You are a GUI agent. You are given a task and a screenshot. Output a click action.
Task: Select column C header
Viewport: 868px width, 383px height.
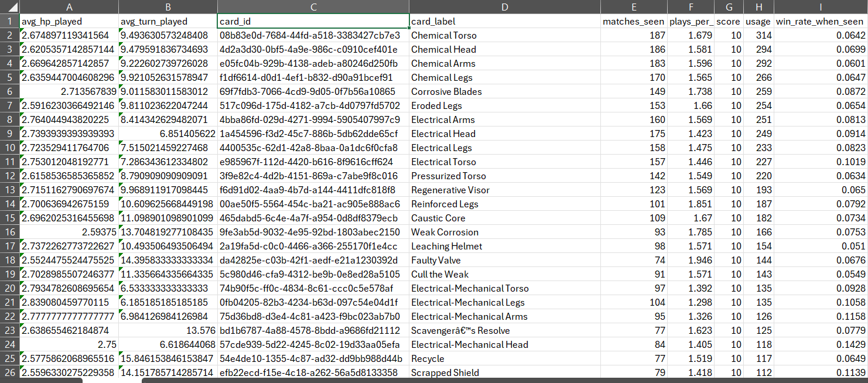(313, 7)
